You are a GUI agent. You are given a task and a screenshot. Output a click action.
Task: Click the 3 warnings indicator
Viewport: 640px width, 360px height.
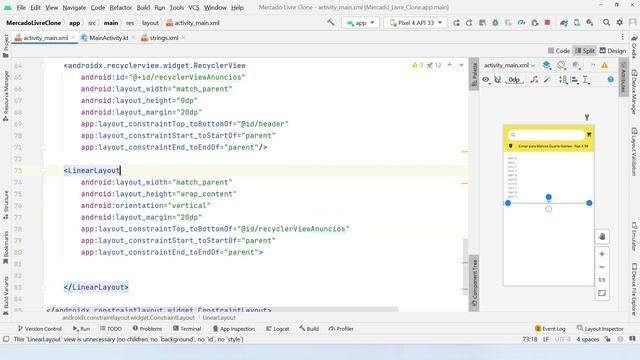(x=418, y=65)
